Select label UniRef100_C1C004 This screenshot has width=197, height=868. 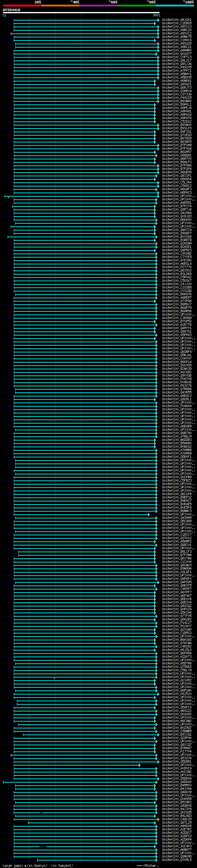tap(176, 562)
